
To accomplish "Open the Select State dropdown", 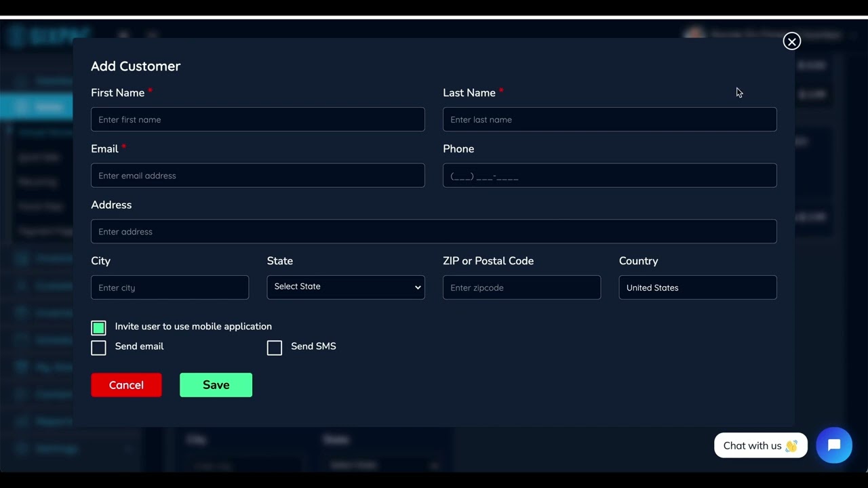I will [346, 287].
